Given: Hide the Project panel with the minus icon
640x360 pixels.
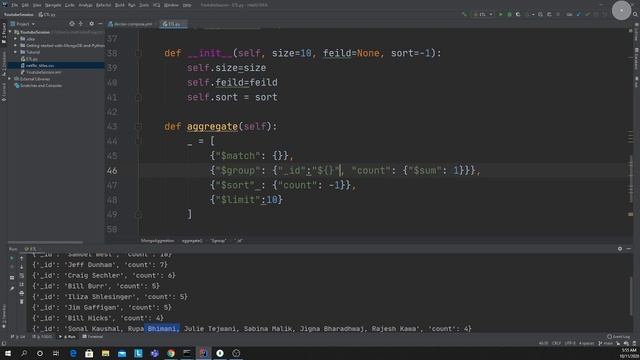Looking at the screenshot, I should click(100, 24).
